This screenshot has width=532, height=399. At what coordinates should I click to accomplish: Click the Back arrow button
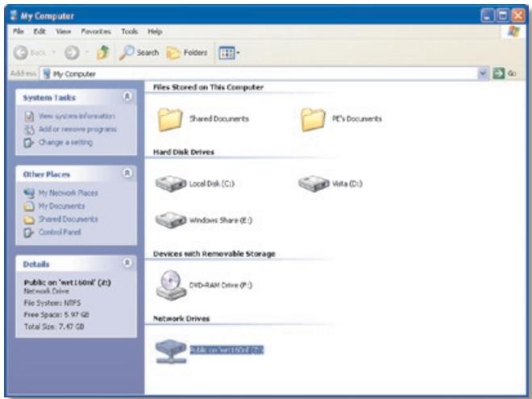pyautogui.click(x=21, y=52)
